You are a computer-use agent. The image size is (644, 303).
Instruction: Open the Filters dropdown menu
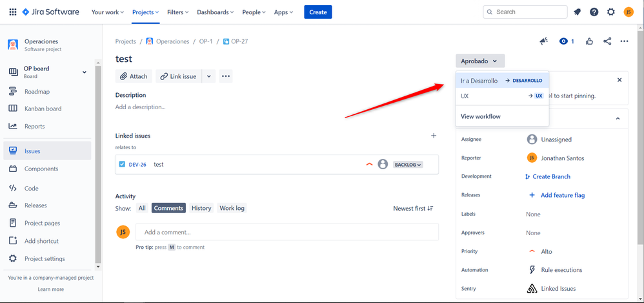coord(178,12)
